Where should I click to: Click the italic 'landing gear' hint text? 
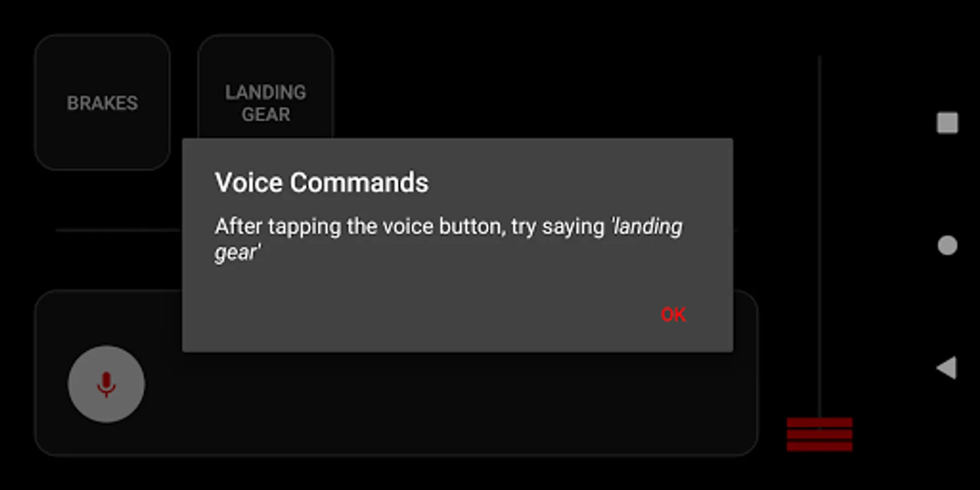448,239
